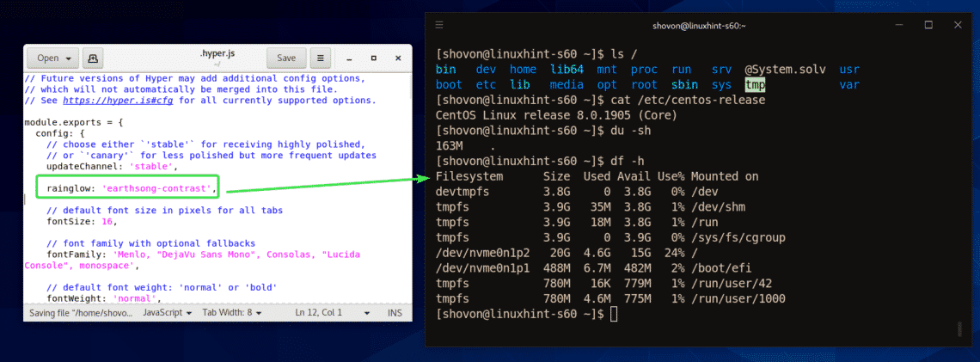The image size is (980, 362).
Task: Expand the Open button dropdown arrow
Action: click(x=69, y=58)
